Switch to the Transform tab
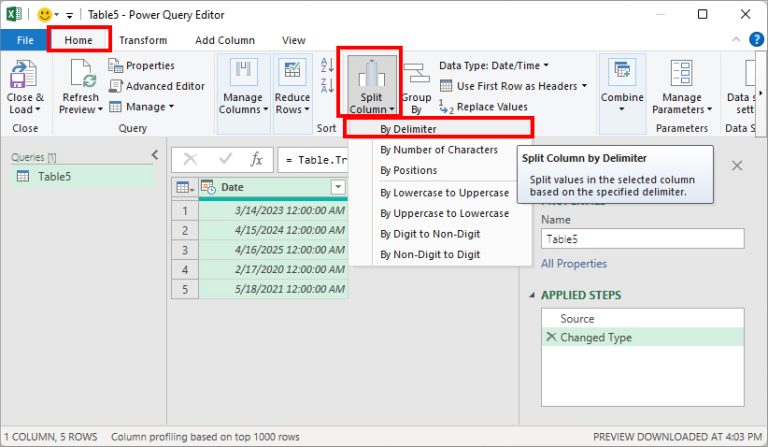 (143, 40)
